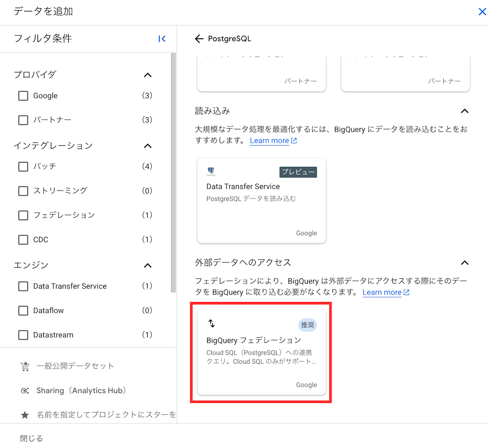This screenshot has height=448, width=488.
Task: Click the federation arrows icon on BigQuery card
Action: point(211,323)
